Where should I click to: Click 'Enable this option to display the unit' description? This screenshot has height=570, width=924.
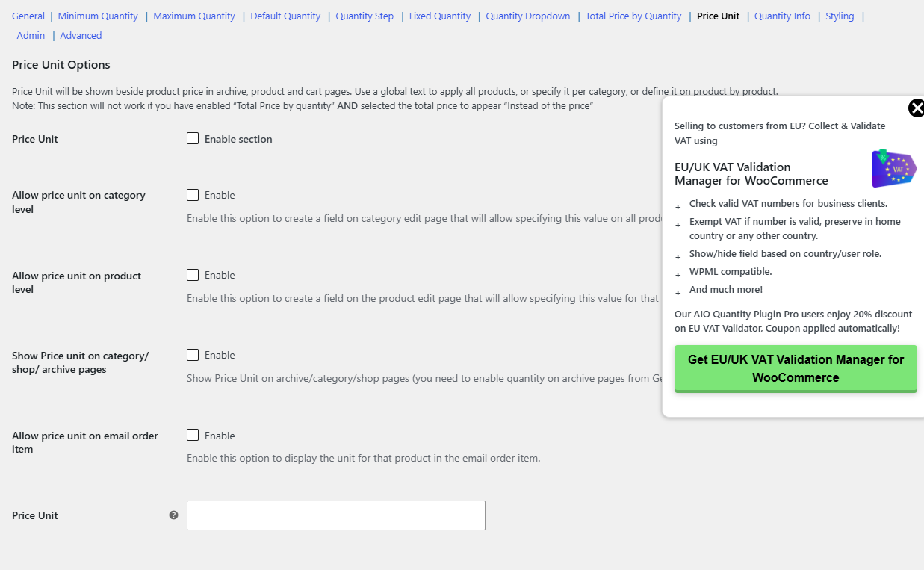point(363,458)
